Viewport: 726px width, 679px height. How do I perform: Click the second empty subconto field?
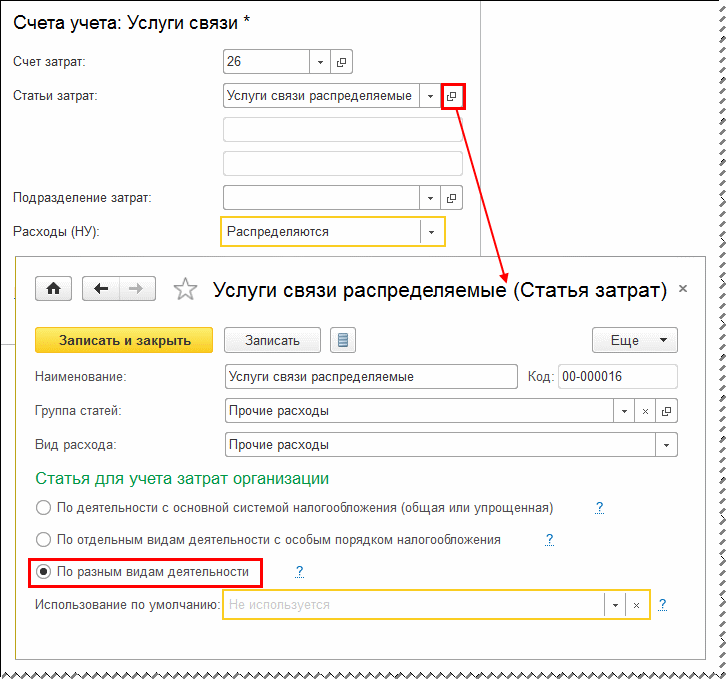[x=343, y=130]
